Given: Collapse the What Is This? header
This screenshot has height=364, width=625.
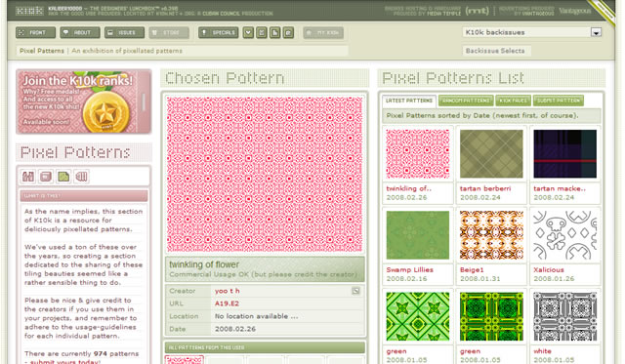Looking at the screenshot, I should click(84, 195).
